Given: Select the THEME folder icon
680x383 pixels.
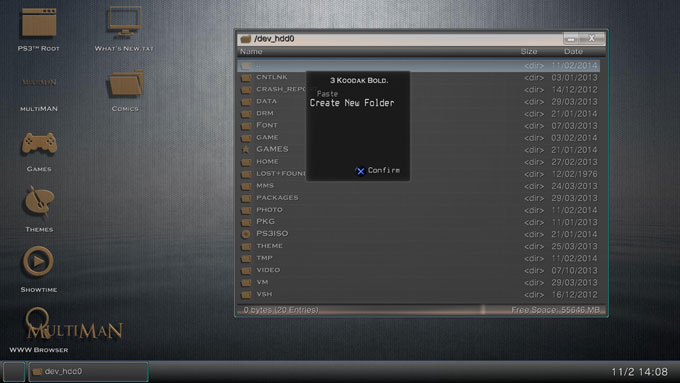Looking at the screenshot, I should (x=246, y=246).
